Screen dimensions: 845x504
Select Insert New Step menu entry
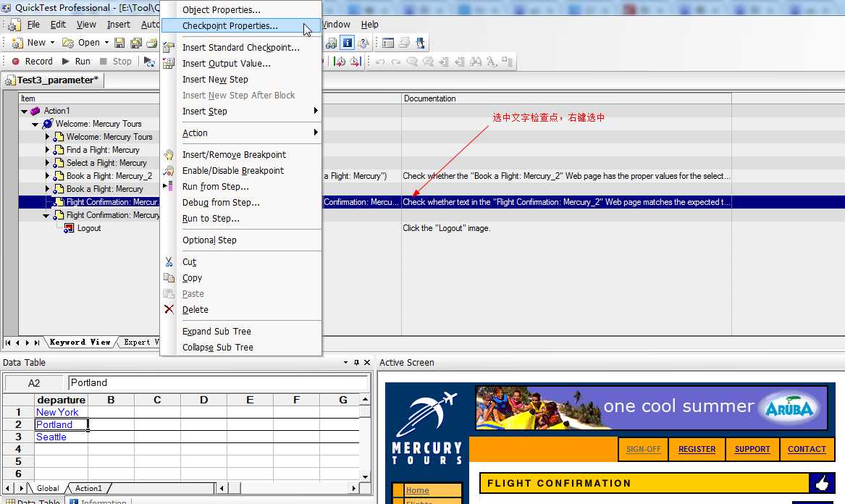point(241,79)
